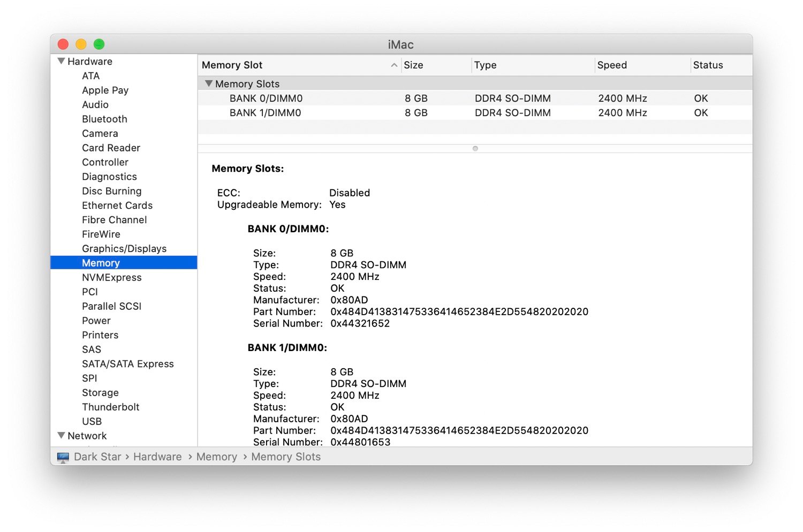Sort the table by Speed column

(x=612, y=65)
